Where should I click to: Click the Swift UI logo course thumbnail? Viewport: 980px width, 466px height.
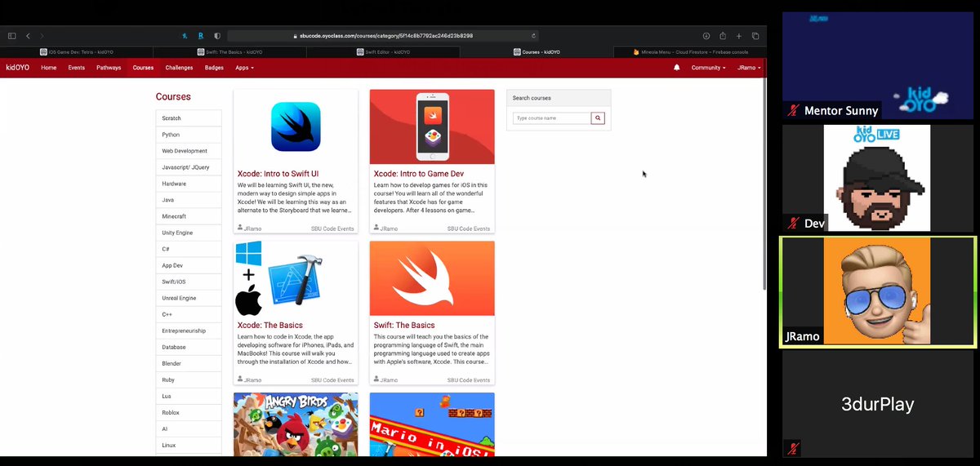[296, 126]
